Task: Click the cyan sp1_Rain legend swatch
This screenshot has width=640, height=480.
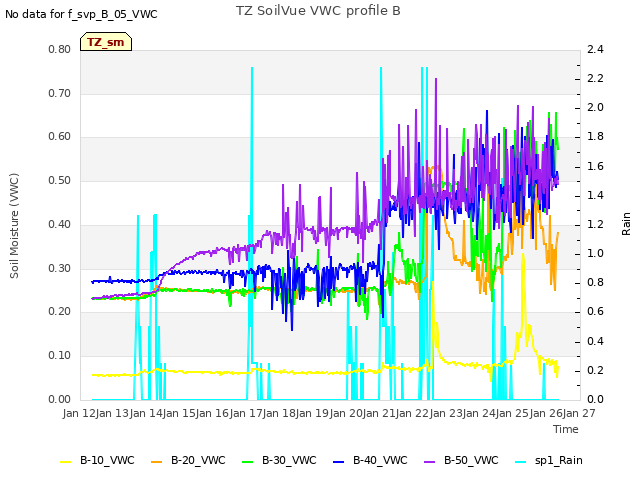Action: (x=521, y=462)
